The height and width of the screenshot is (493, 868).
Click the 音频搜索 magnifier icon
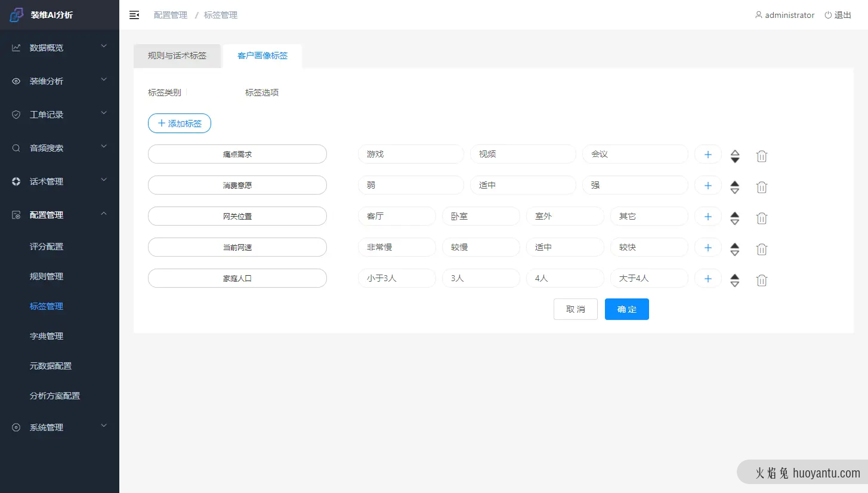tap(16, 148)
